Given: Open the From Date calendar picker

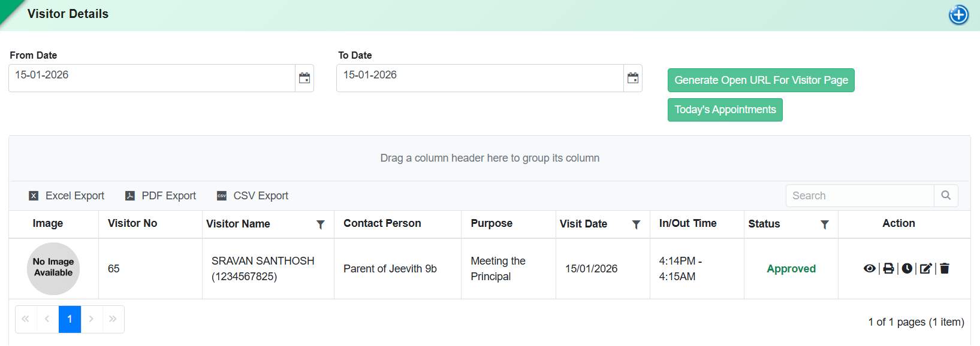Looking at the screenshot, I should coord(304,78).
